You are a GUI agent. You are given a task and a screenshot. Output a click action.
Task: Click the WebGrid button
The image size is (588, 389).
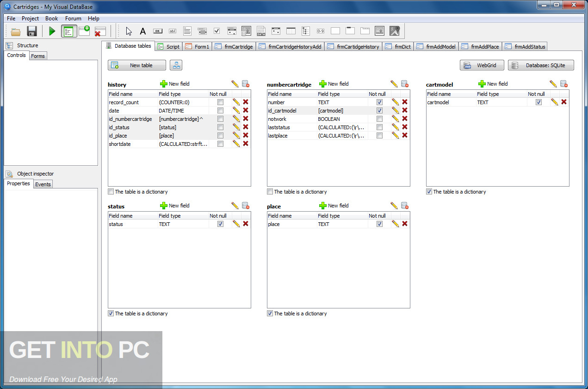(482, 65)
